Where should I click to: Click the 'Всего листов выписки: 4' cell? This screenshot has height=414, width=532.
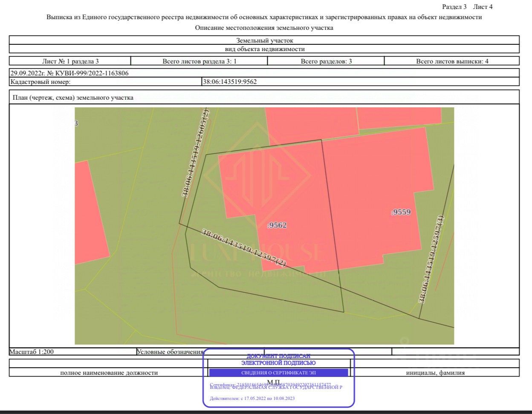(x=452, y=61)
